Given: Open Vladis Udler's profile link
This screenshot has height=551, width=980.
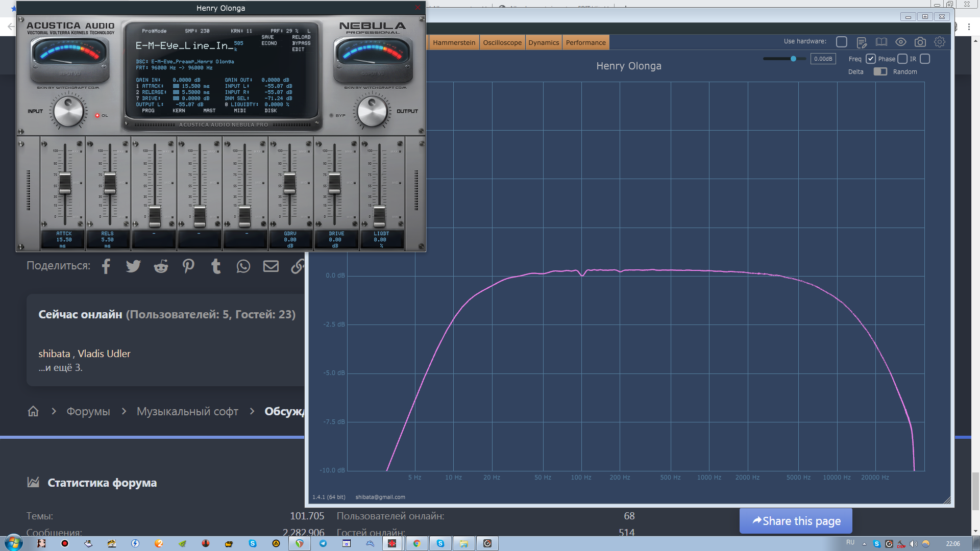Looking at the screenshot, I should coord(104,354).
